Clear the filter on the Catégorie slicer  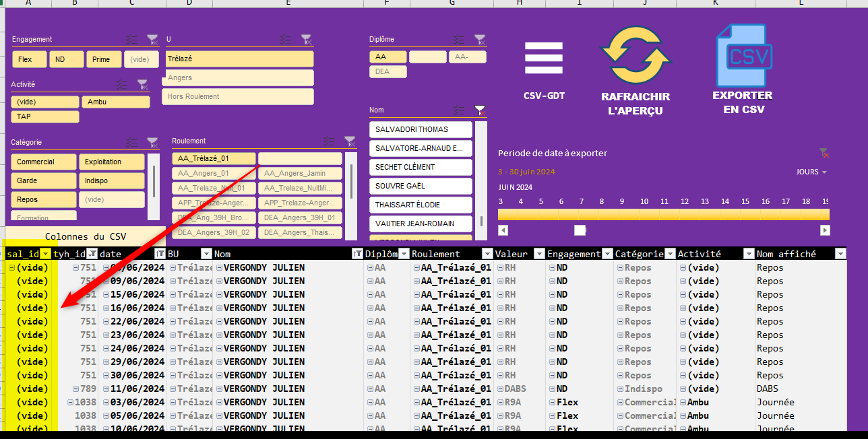(152, 143)
